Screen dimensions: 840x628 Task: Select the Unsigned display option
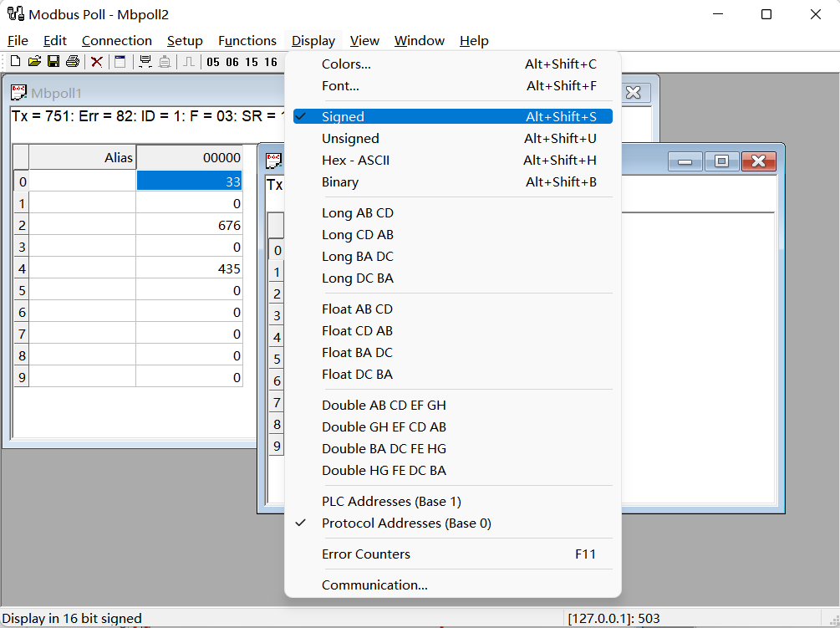453,138
